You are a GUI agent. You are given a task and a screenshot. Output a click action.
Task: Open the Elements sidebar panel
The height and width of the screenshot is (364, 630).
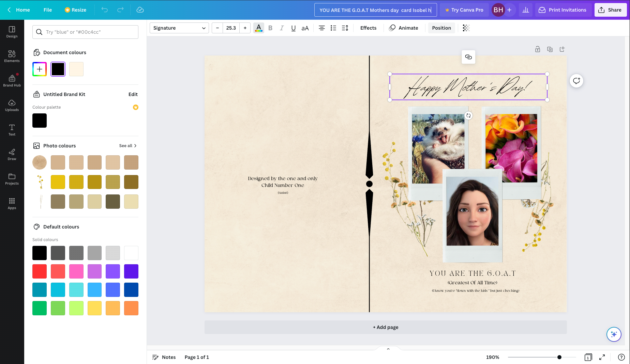click(12, 56)
